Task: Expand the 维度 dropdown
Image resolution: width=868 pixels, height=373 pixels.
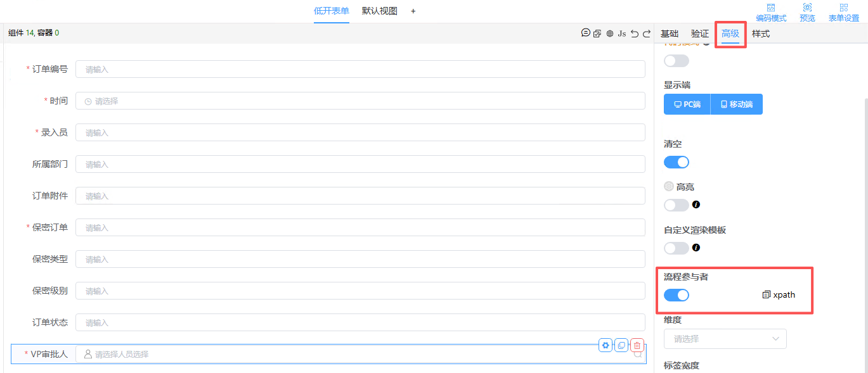Action: pyautogui.click(x=725, y=339)
